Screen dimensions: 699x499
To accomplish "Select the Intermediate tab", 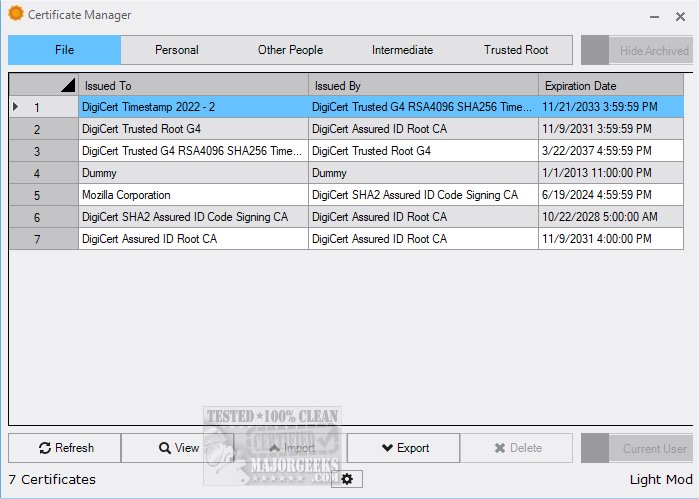I will click(x=402, y=50).
